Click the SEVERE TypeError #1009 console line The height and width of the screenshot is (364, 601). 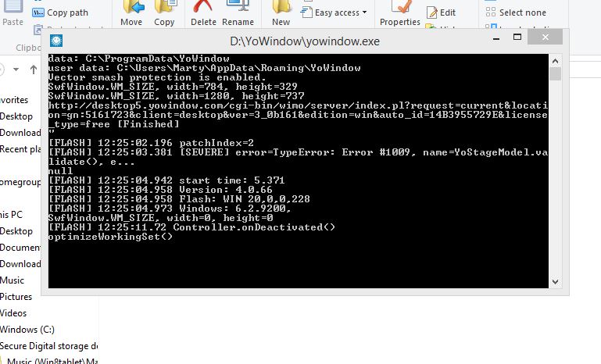click(x=298, y=157)
